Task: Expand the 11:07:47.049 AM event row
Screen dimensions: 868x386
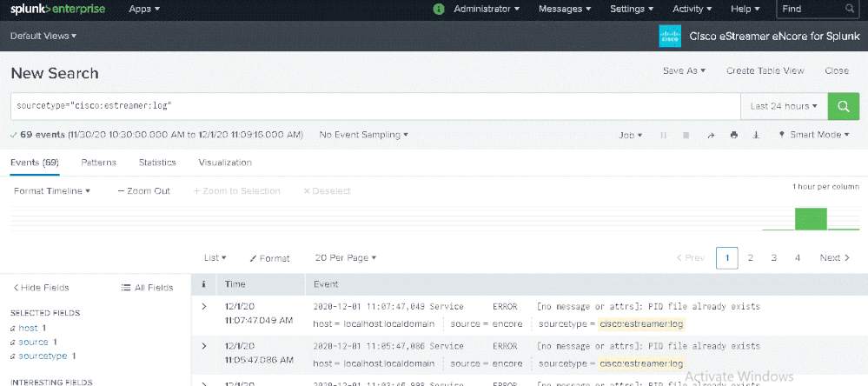Action: point(203,306)
